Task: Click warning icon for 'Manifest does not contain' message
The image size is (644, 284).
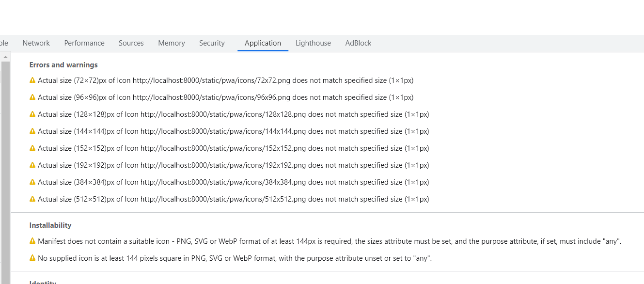Action: tap(32, 241)
